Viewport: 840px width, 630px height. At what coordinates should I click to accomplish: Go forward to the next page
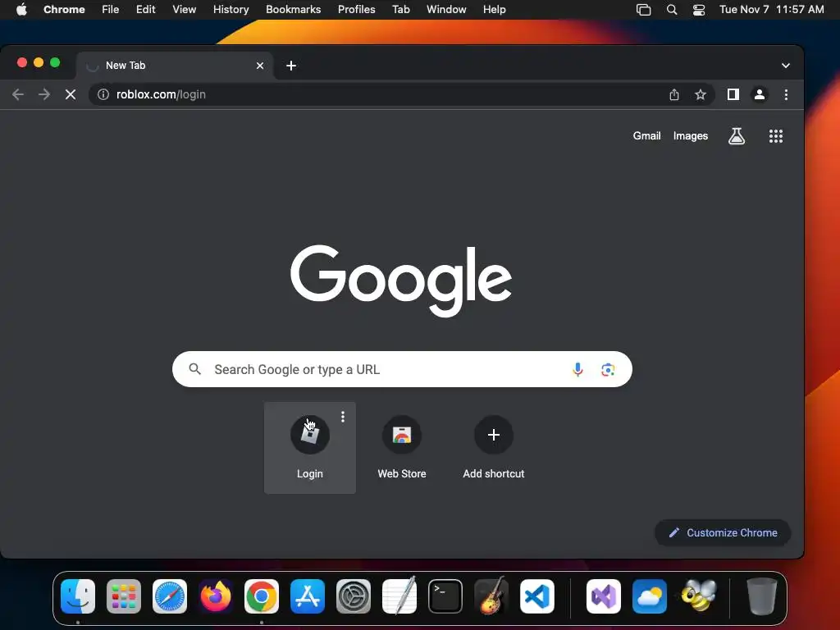(x=44, y=95)
